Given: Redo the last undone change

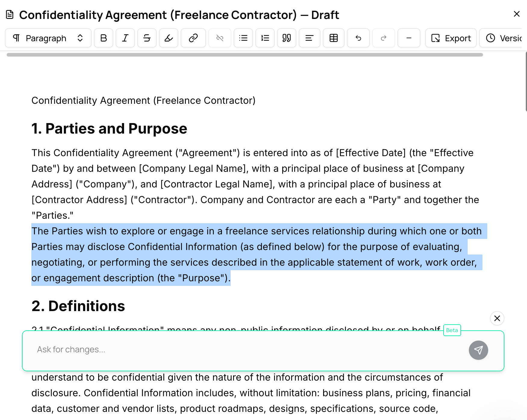Looking at the screenshot, I should pos(384,38).
